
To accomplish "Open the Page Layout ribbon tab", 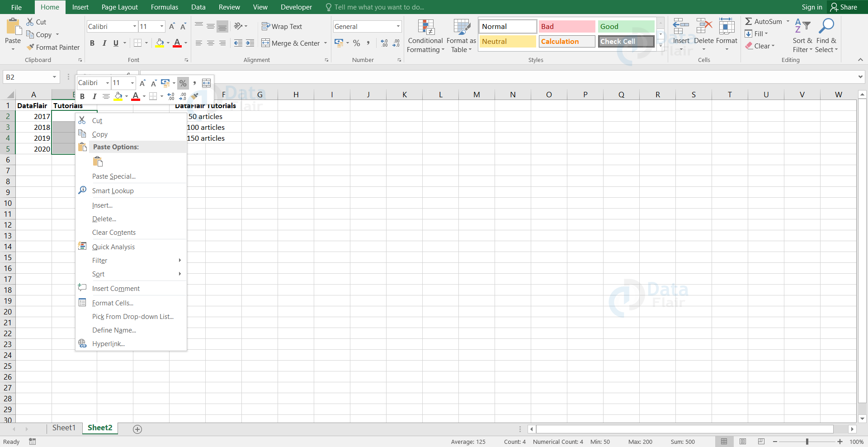I will (119, 7).
